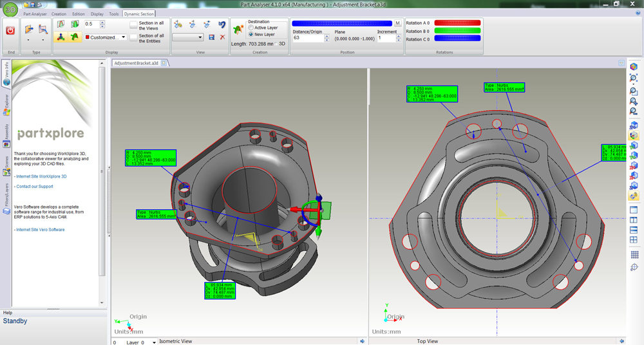Click the blue Rotation C slider
This screenshot has width=644, height=345.
[457, 38]
